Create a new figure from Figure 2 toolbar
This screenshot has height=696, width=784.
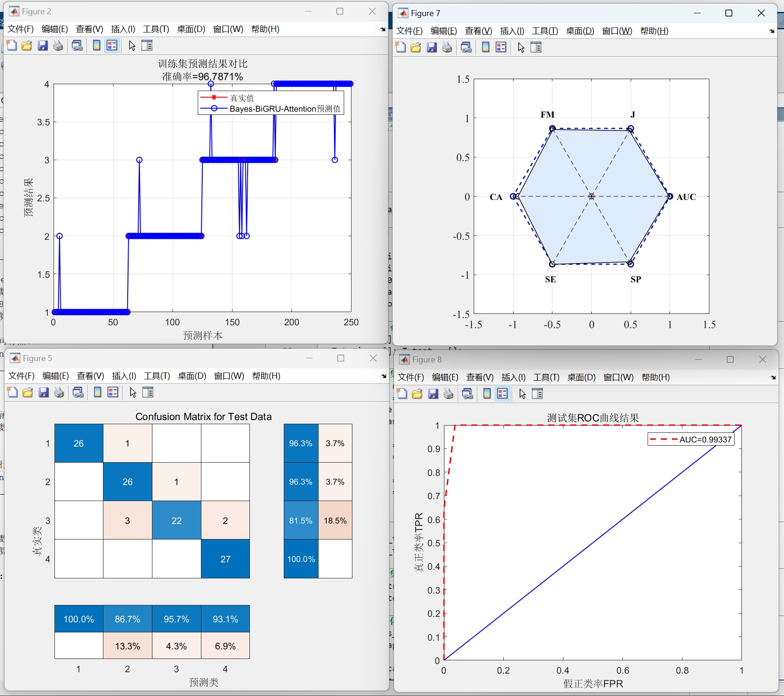(x=11, y=45)
